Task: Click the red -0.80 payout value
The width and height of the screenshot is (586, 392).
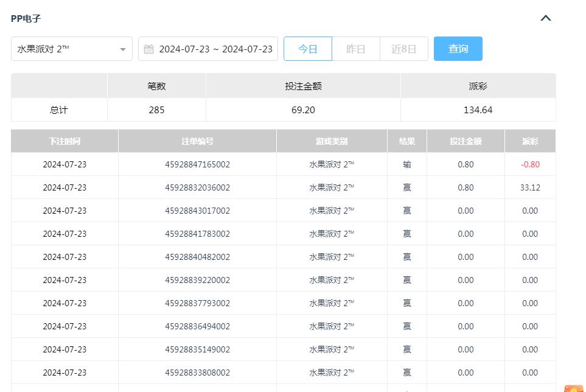Action: coord(530,164)
